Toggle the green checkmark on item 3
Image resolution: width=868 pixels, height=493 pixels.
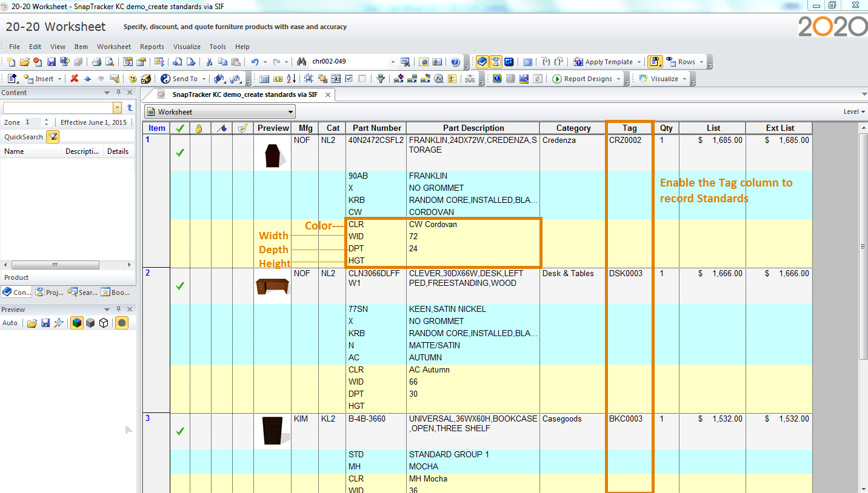179,431
